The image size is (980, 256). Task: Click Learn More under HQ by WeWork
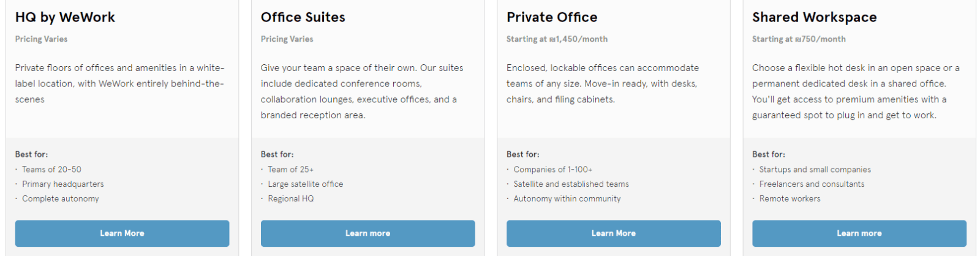pyautogui.click(x=122, y=233)
